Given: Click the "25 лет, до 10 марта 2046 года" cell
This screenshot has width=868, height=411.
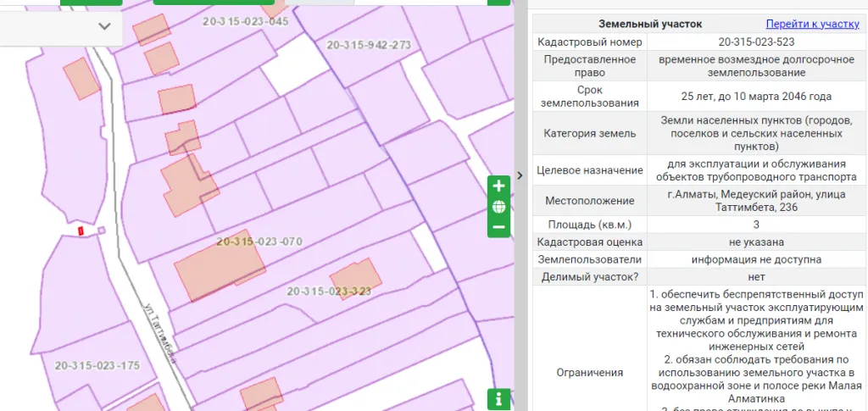Looking at the screenshot, I should click(x=755, y=96).
